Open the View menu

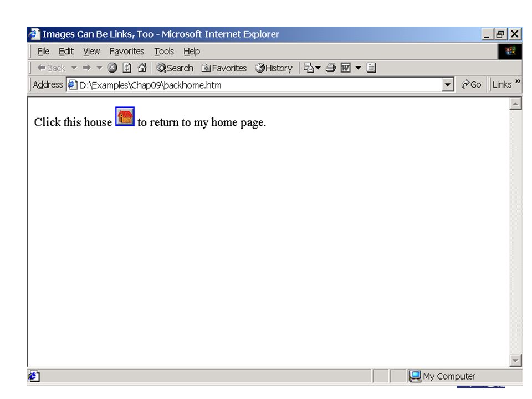tap(91, 51)
